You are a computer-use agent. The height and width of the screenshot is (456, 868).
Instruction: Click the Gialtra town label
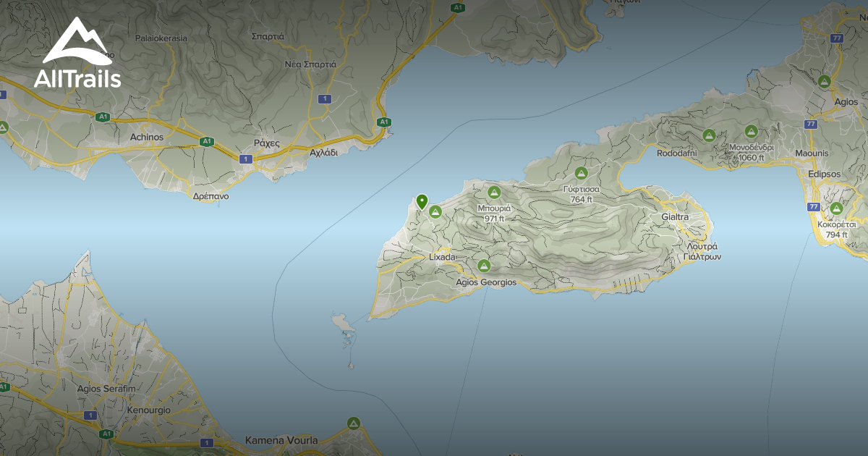coord(676,216)
